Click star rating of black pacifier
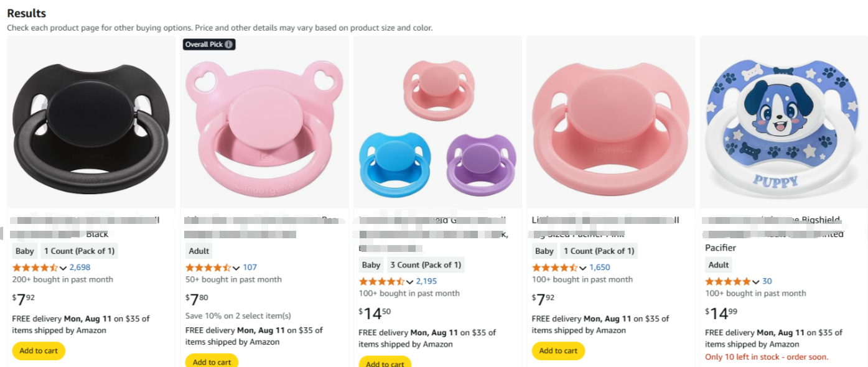This screenshot has width=868, height=367. coord(35,267)
